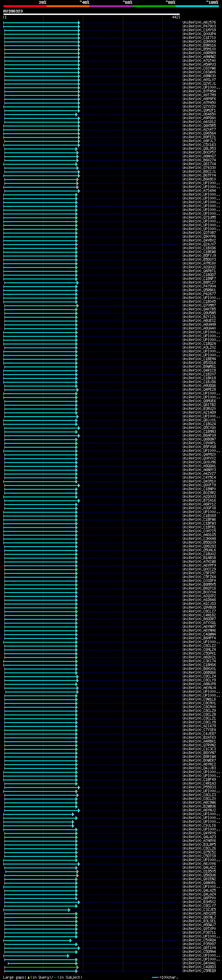This screenshot has height=980, width=222.
Task: Click the cyan ~100% identity legend bar
Action: click(x=197, y=6)
